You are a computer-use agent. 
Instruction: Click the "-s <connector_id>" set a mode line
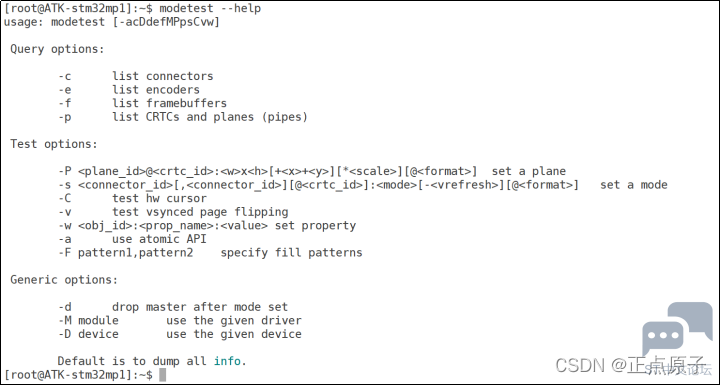click(363, 185)
